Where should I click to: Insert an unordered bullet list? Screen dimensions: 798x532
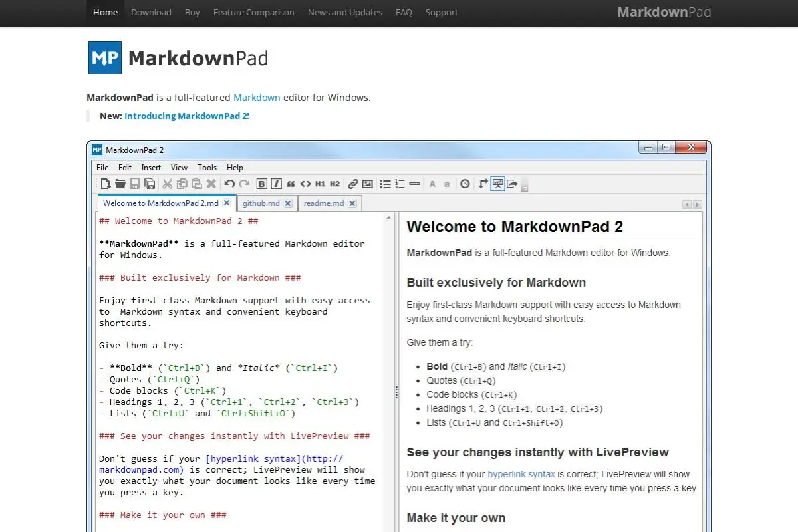coord(385,184)
